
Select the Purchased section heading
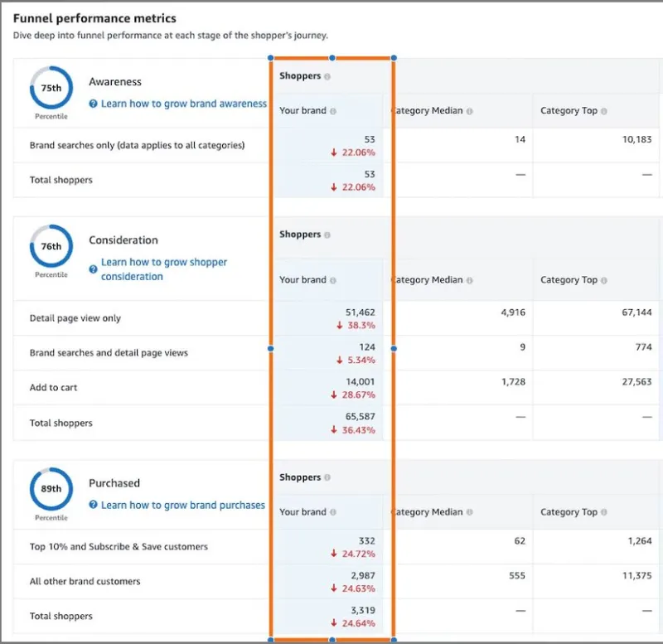(114, 483)
